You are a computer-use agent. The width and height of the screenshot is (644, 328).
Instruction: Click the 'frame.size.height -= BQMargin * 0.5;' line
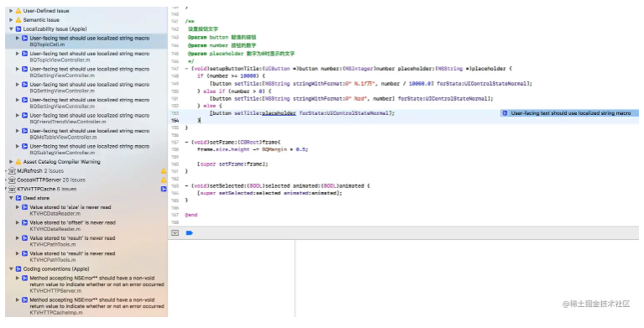click(252, 149)
